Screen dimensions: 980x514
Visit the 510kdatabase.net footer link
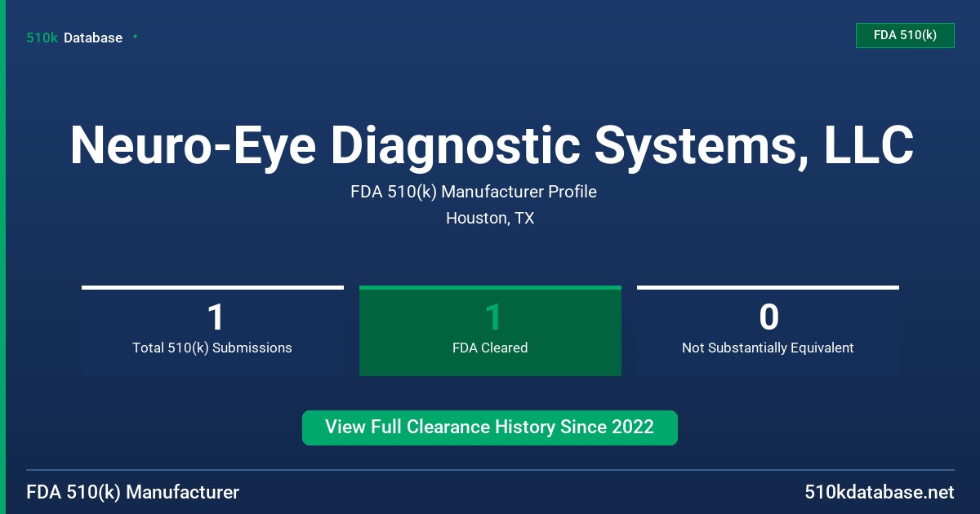[x=879, y=492]
